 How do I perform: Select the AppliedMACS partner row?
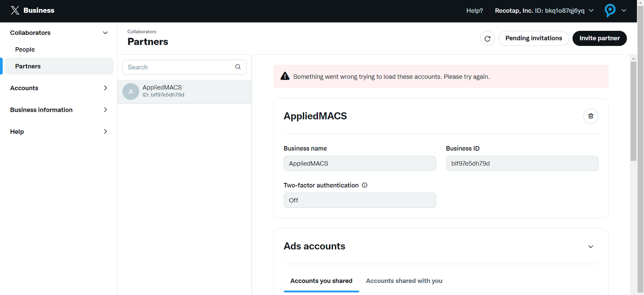(x=185, y=91)
